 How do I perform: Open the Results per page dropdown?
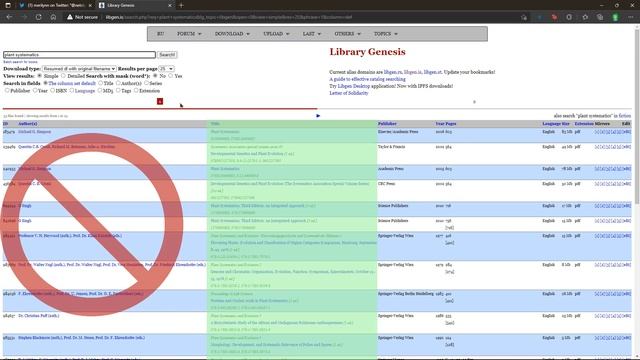(166, 69)
